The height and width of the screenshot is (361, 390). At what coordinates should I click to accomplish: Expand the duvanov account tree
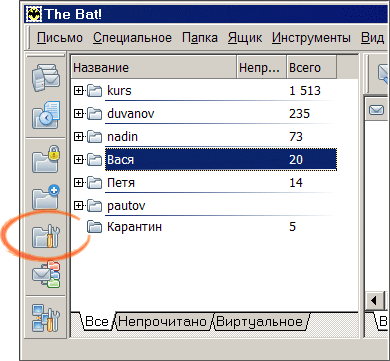click(x=78, y=114)
